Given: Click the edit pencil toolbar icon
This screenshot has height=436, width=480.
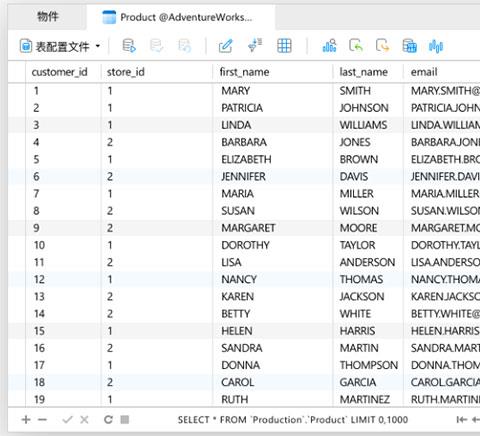Looking at the screenshot, I should tap(226, 46).
